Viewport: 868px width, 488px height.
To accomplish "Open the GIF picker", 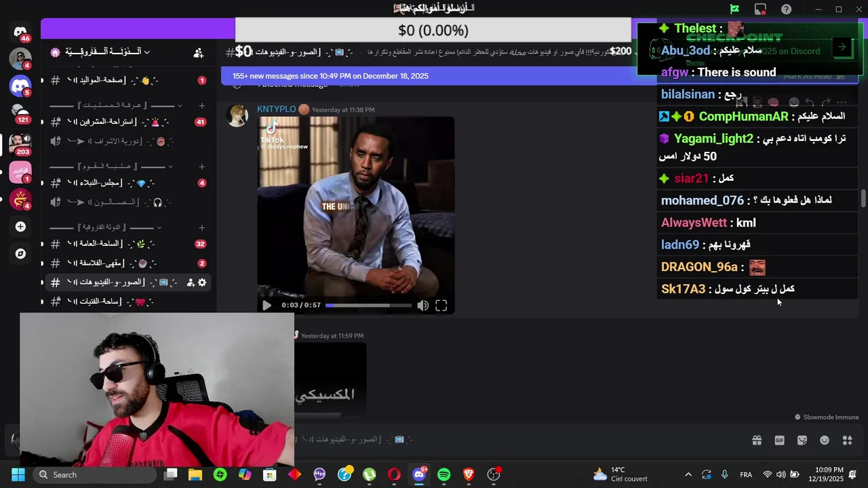I will [779, 440].
